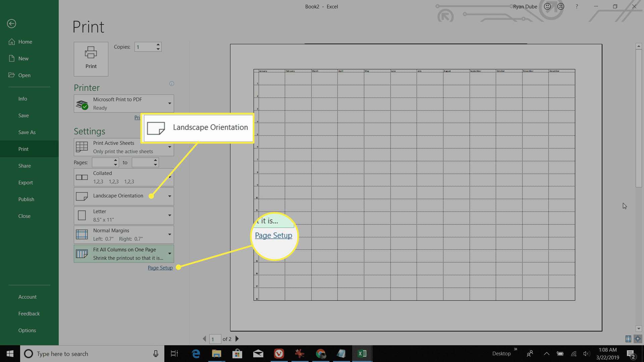644x362 pixels.
Task: Open Chrome from the taskbar
Action: (321, 354)
